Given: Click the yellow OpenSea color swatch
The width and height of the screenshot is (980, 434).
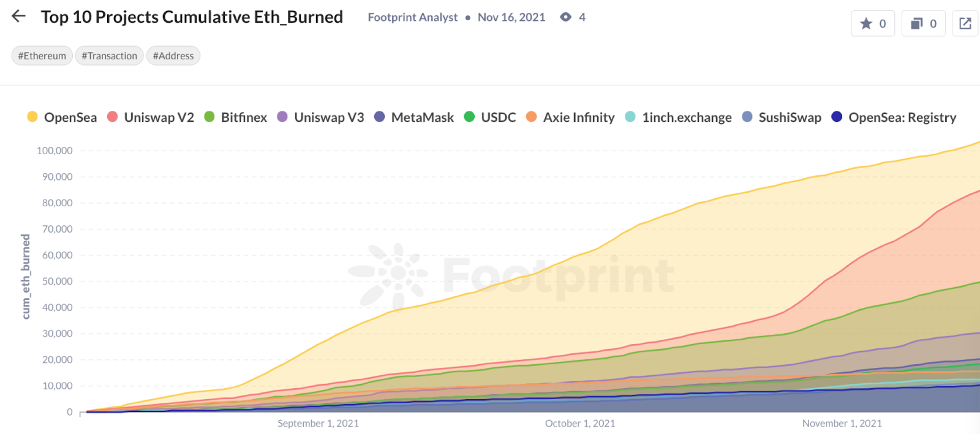Looking at the screenshot, I should point(32,117).
